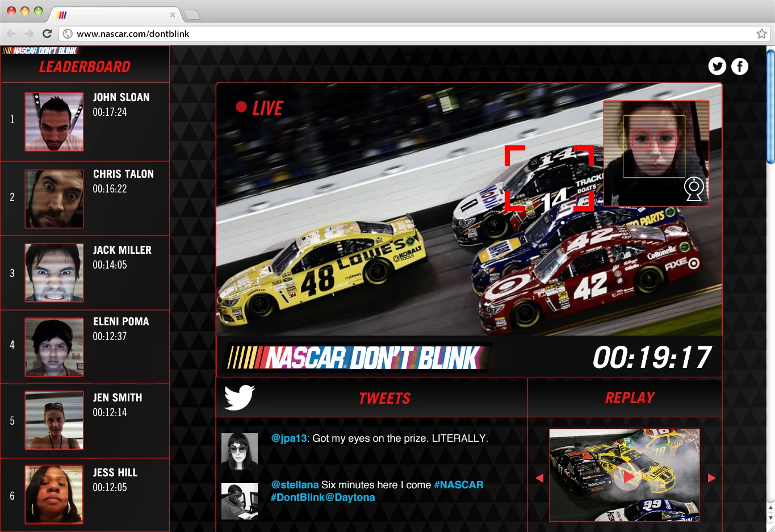This screenshot has width=775, height=532.
Task: Open the @jpa13 Twitter handle link
Action: [x=289, y=438]
